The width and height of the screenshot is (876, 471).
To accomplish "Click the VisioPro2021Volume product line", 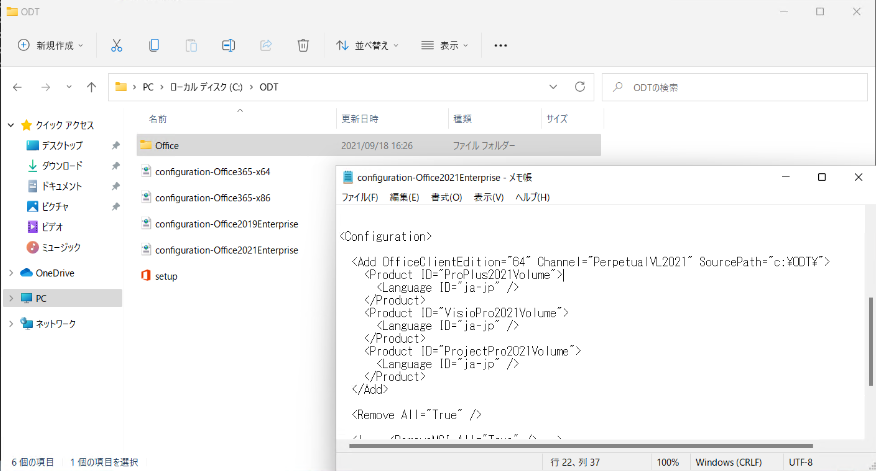I will click(x=466, y=313).
